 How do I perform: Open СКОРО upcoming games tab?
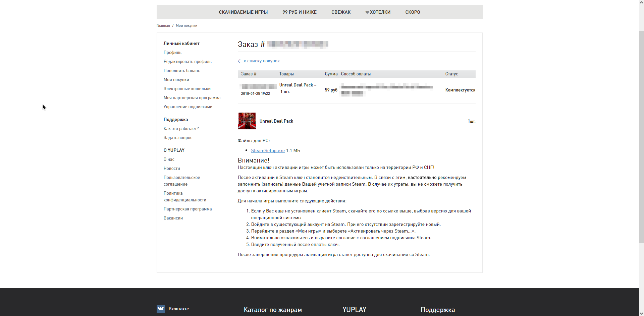[413, 12]
